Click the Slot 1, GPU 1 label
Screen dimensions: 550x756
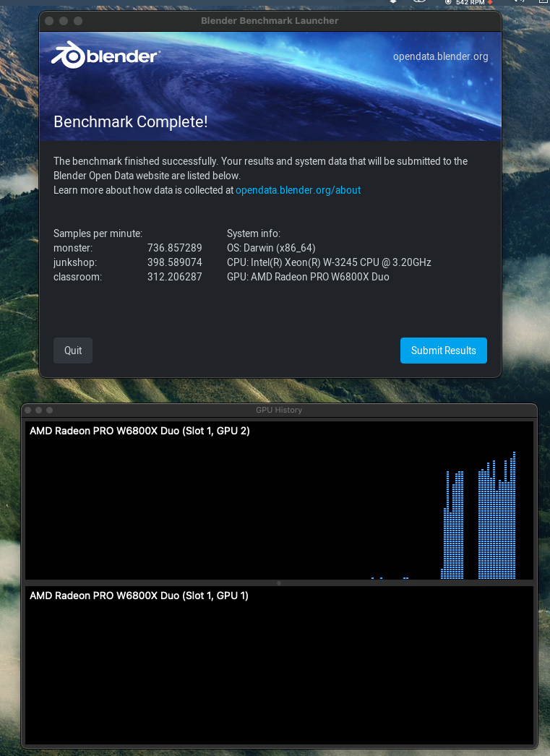(x=139, y=596)
